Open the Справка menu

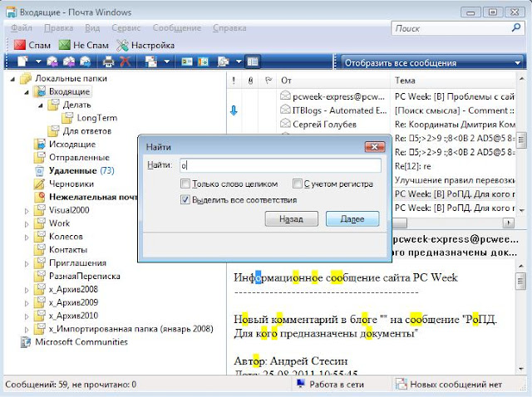[229, 27]
